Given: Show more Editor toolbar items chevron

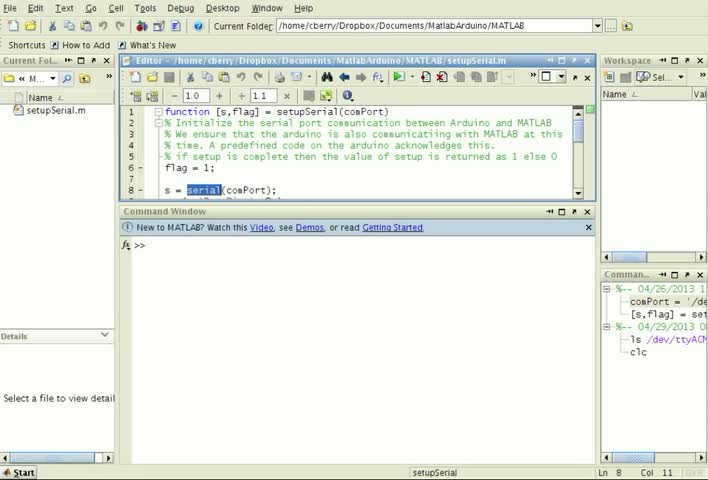Looking at the screenshot, I should [x=533, y=75].
